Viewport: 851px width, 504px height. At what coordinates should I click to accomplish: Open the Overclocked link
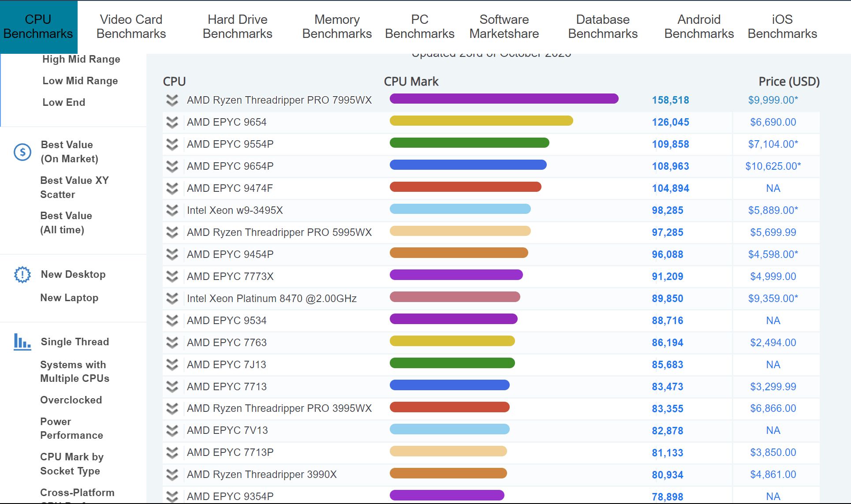click(71, 400)
